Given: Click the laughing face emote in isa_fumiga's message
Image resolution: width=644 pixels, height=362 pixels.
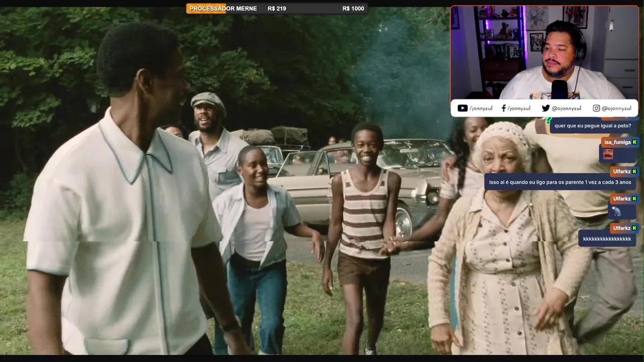Looking at the screenshot, I should click(x=608, y=154).
